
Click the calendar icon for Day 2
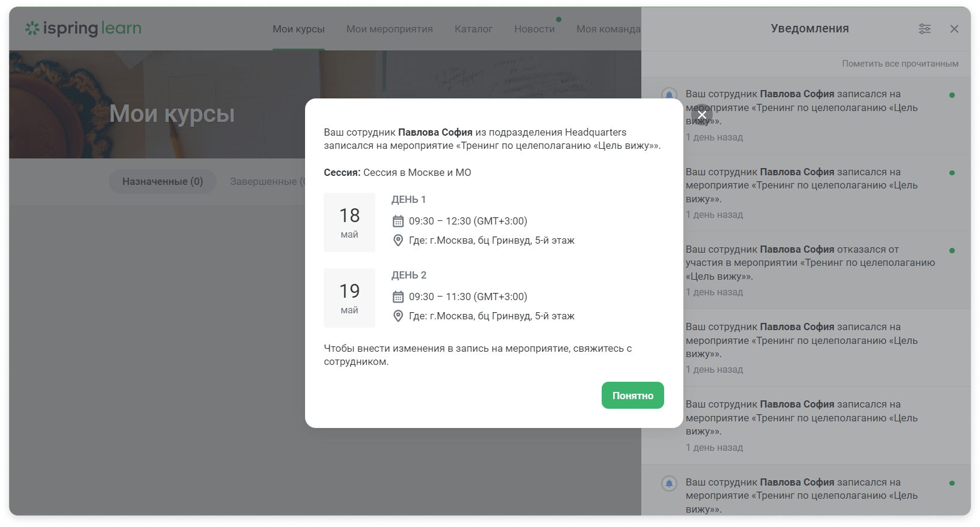[x=398, y=297]
